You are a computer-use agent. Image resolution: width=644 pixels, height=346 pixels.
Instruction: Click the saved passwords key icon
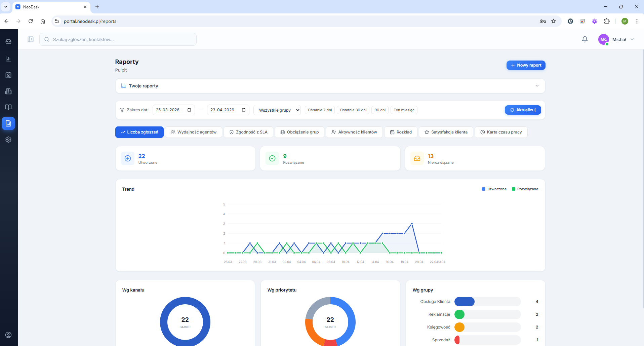pyautogui.click(x=543, y=21)
